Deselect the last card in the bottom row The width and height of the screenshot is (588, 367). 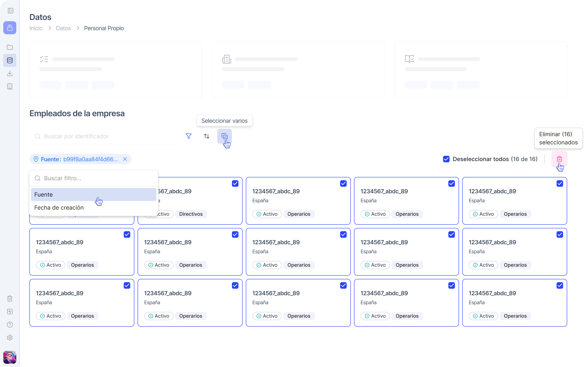click(x=560, y=285)
